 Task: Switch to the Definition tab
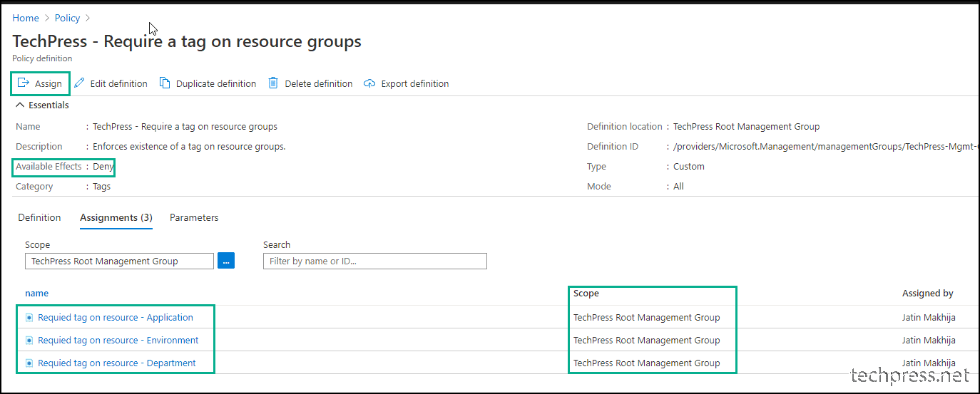(x=39, y=218)
